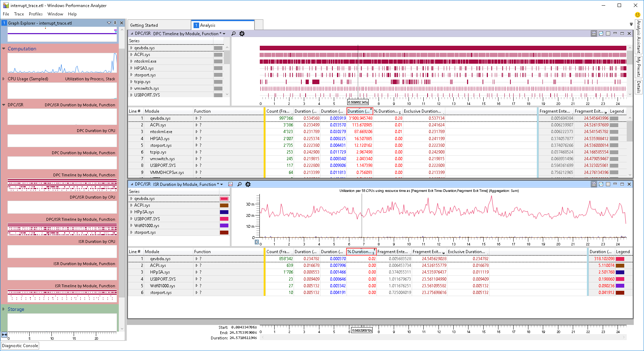Click USBPORT.SYS pink swatch in ISR legend

pyautogui.click(x=224, y=219)
